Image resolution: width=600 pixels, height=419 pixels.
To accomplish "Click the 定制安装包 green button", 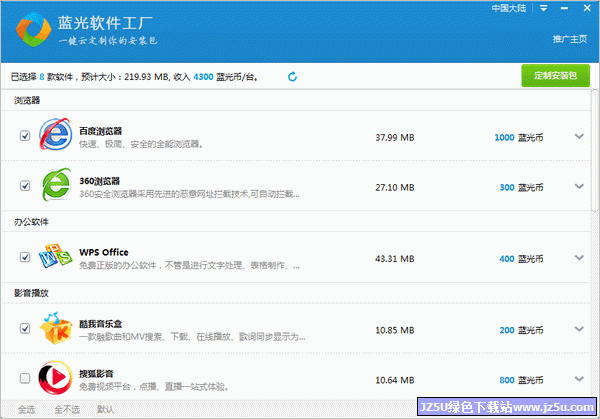I will point(555,75).
